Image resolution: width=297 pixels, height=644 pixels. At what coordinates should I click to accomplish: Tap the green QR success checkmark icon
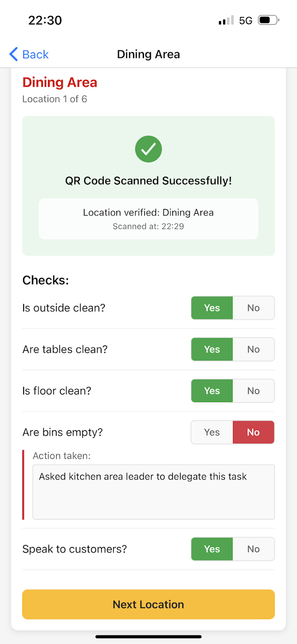click(148, 149)
